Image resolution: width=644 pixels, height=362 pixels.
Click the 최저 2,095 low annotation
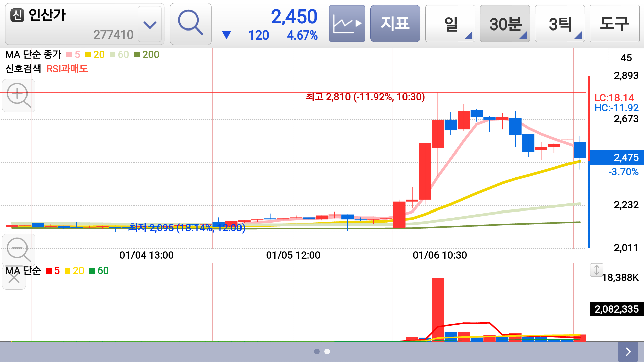pyautogui.click(x=187, y=228)
